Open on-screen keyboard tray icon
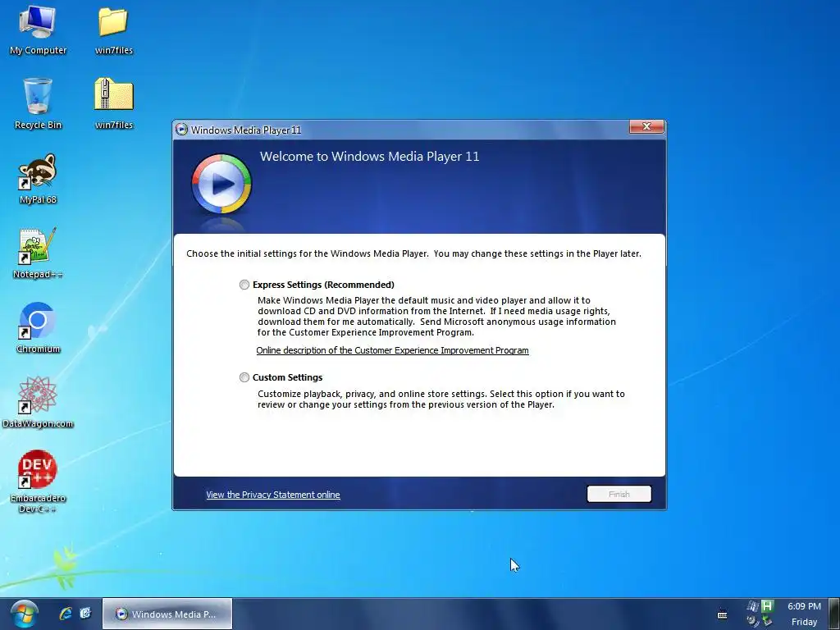 (722, 614)
